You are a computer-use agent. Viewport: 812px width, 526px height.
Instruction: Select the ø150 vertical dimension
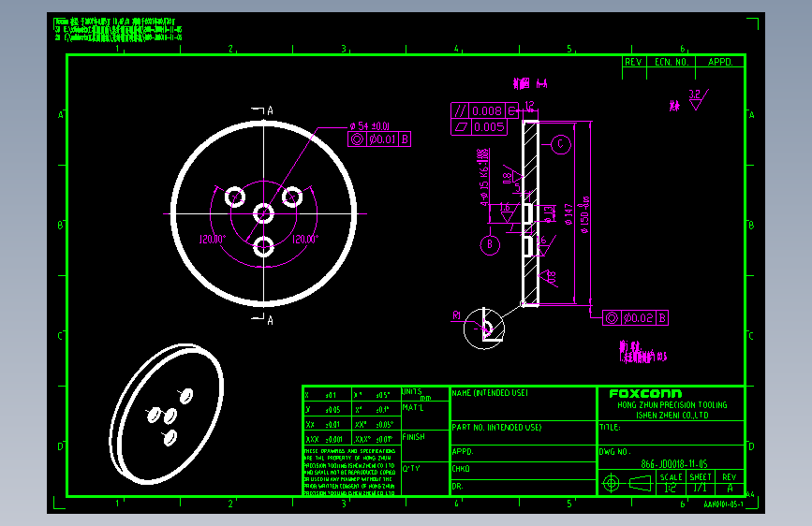click(x=584, y=215)
